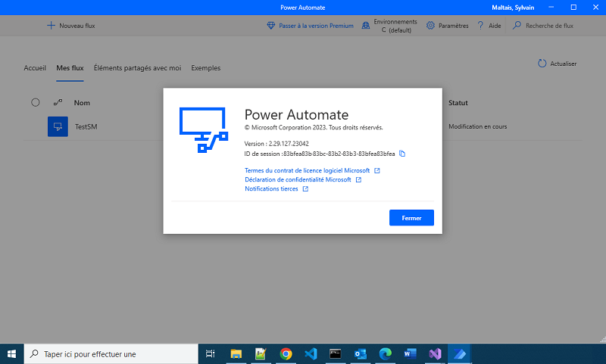
Task: Switch to the Accueil tab
Action: (x=35, y=68)
